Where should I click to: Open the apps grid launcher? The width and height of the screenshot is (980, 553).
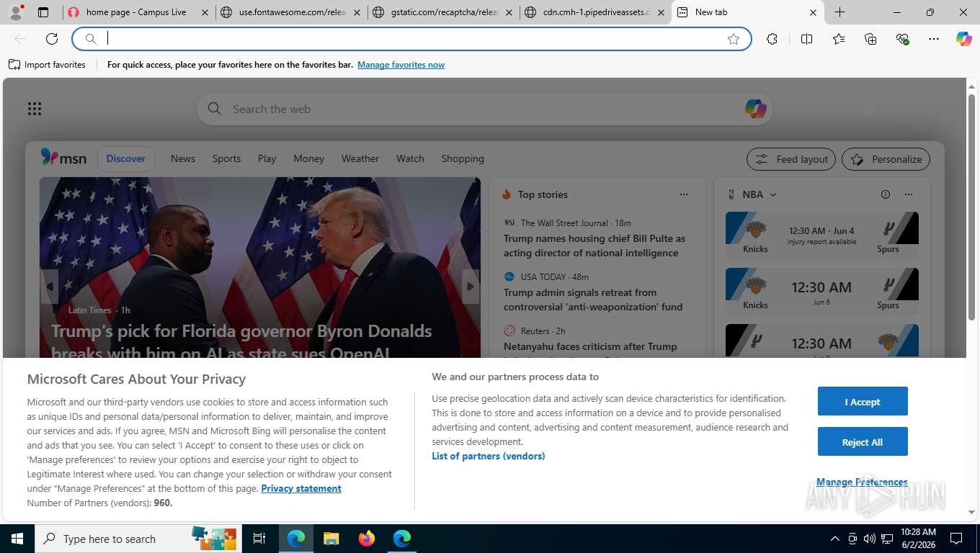click(35, 109)
